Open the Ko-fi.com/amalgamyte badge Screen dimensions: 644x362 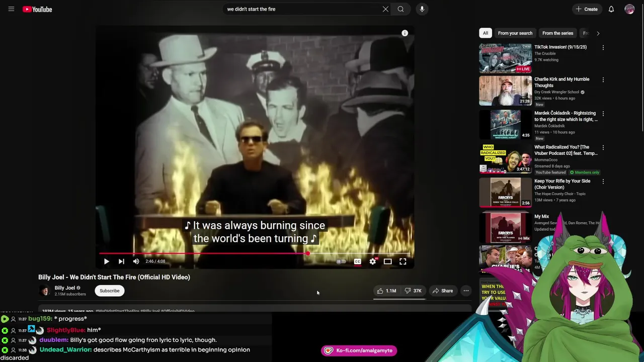pos(359,350)
